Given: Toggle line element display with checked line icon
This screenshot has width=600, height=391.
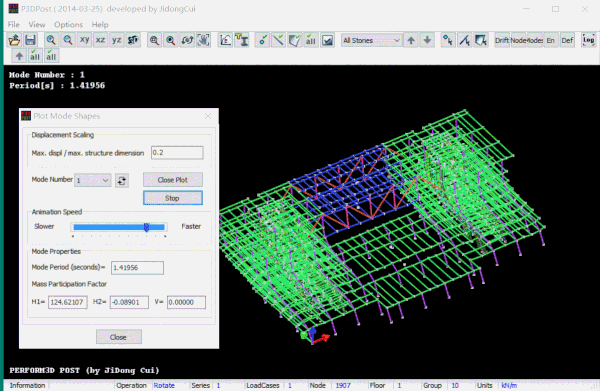Looking at the screenshot, I should pos(279,40).
